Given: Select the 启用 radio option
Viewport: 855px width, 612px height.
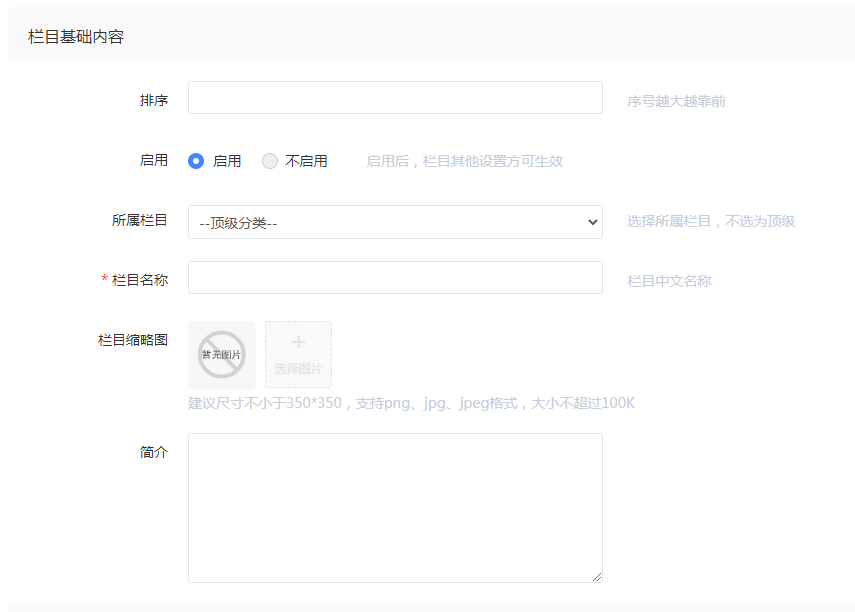Looking at the screenshot, I should pos(197,161).
